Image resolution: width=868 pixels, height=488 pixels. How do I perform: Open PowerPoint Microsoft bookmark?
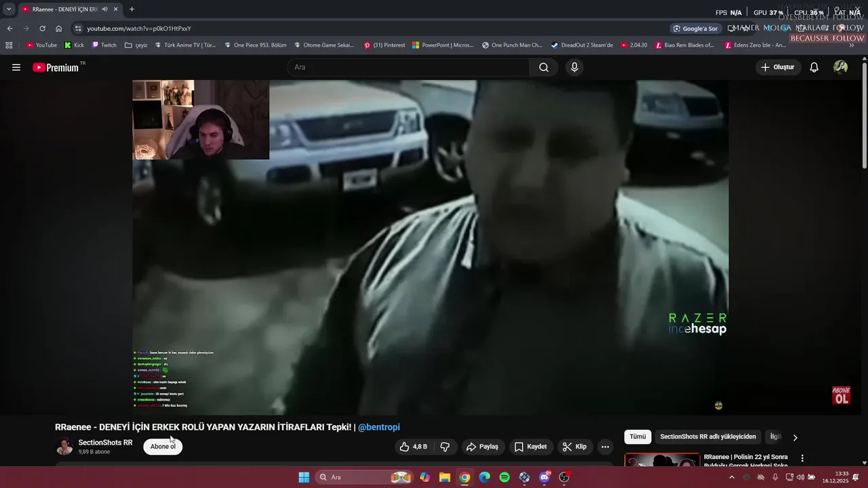tap(442, 45)
